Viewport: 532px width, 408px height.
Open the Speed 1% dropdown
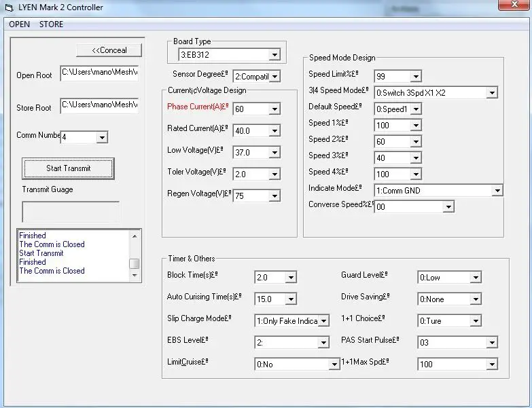416,126
